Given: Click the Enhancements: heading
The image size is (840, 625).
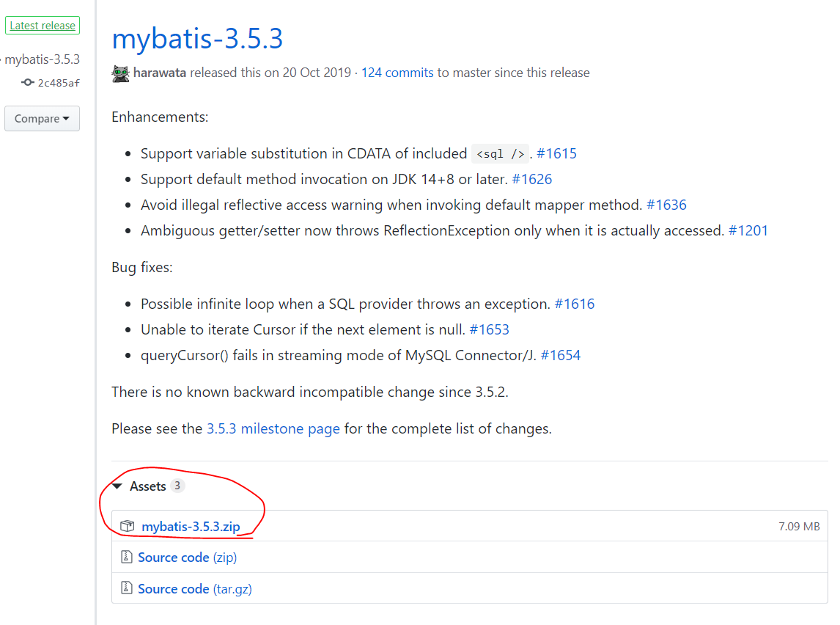Looking at the screenshot, I should point(160,117).
